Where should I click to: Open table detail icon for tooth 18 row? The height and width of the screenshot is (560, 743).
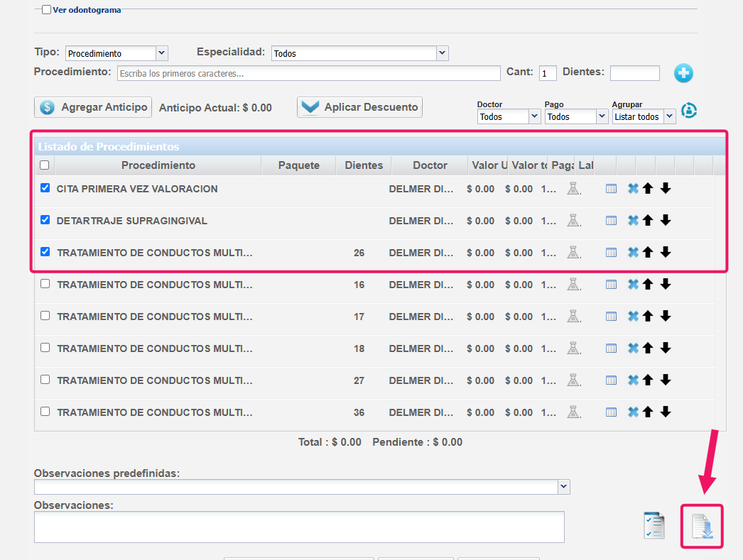pyautogui.click(x=611, y=348)
